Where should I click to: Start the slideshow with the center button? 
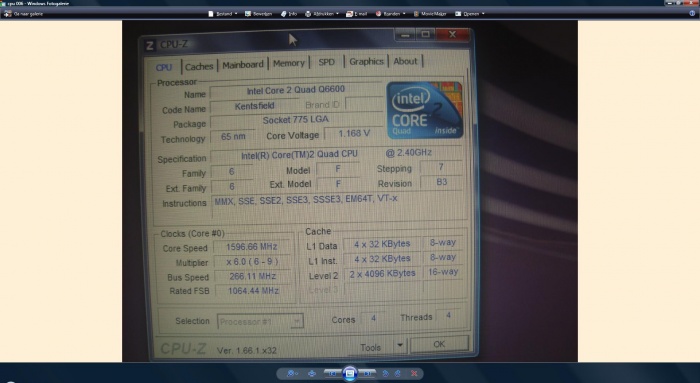(x=350, y=373)
